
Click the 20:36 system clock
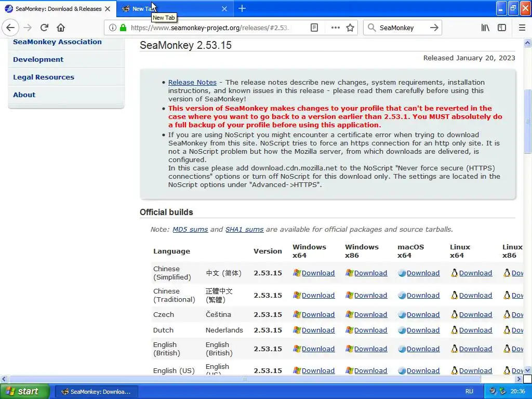click(518, 391)
